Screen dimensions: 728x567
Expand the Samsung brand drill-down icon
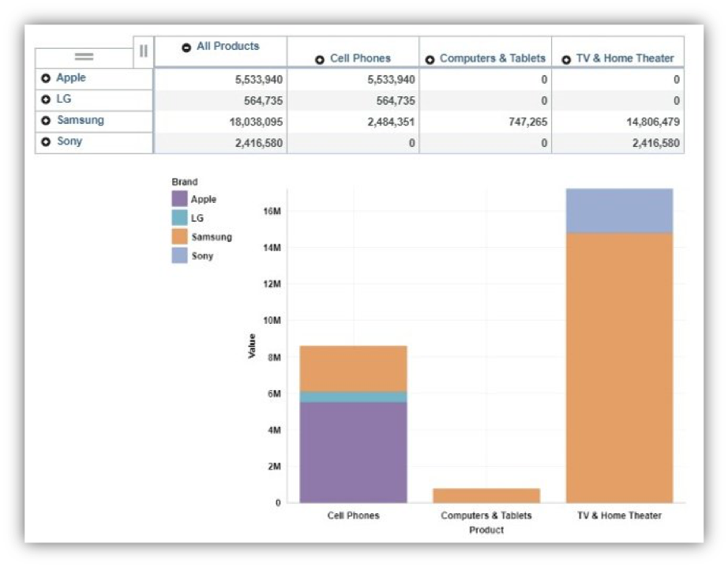(47, 120)
